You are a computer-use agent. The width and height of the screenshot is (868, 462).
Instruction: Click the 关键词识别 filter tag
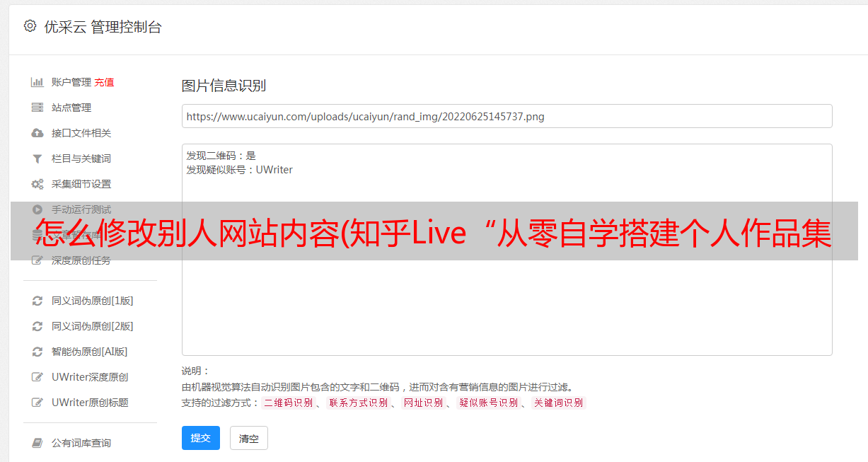tap(559, 403)
